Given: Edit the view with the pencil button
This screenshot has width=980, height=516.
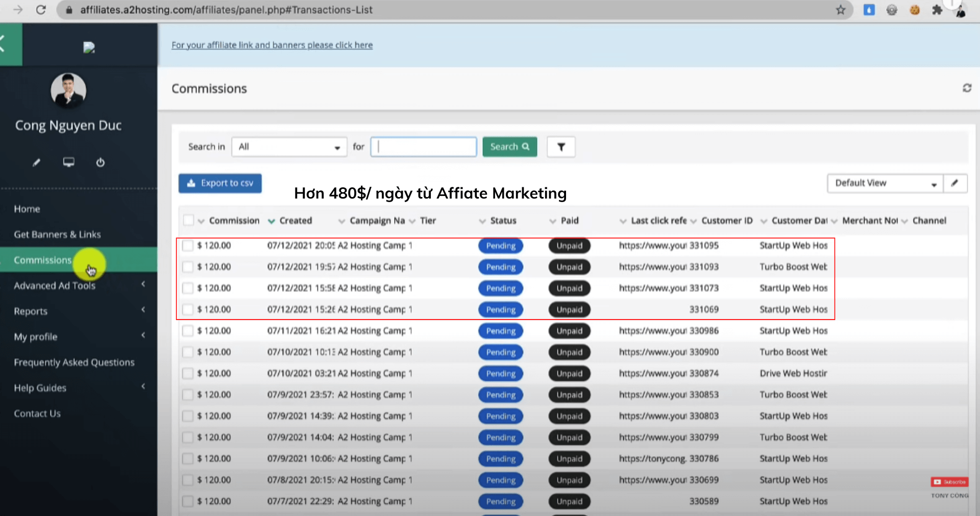Looking at the screenshot, I should tap(954, 183).
